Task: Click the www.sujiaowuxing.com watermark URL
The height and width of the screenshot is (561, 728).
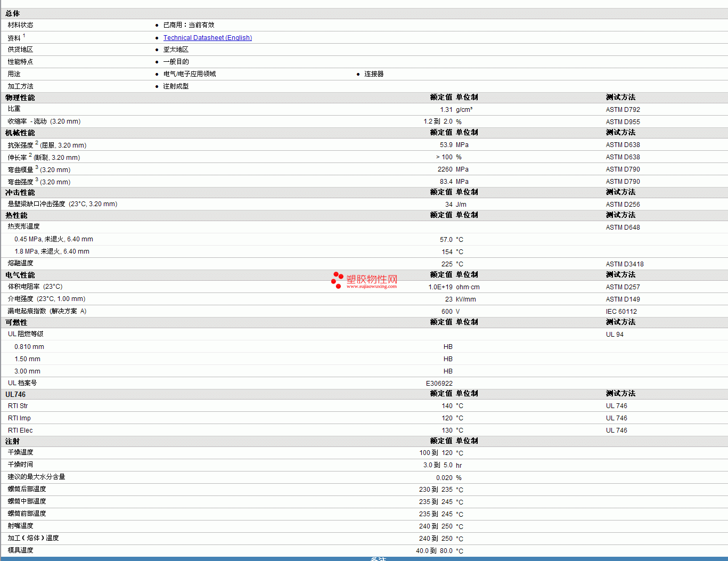Action: coord(371,287)
